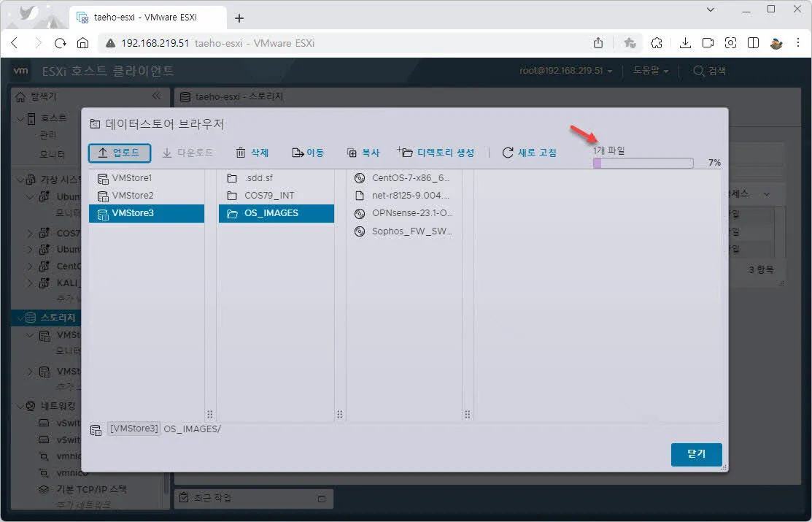Image resolution: width=812 pixels, height=522 pixels.
Task: Open the .sdd.sf folder
Action: pos(259,178)
